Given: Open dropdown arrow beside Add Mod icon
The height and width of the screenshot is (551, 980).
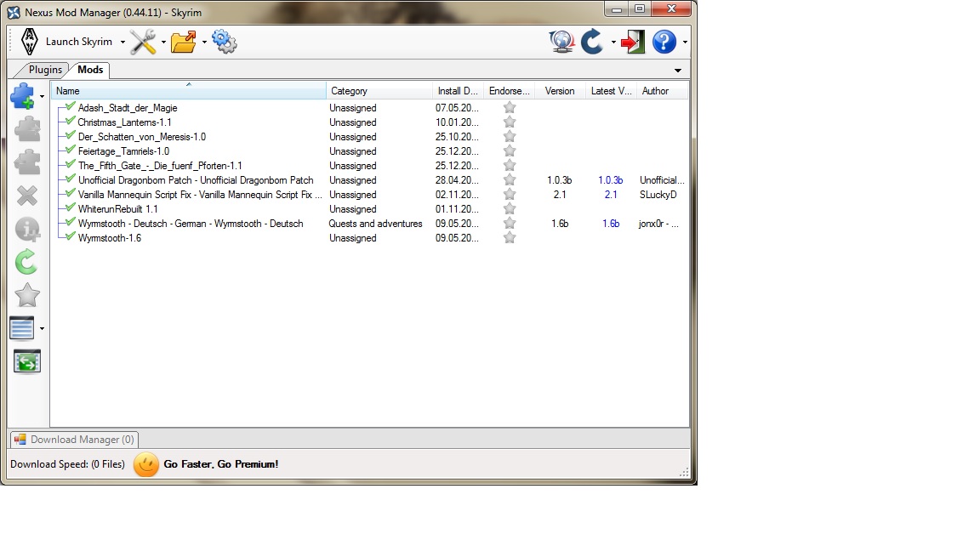Looking at the screenshot, I should click(x=43, y=97).
